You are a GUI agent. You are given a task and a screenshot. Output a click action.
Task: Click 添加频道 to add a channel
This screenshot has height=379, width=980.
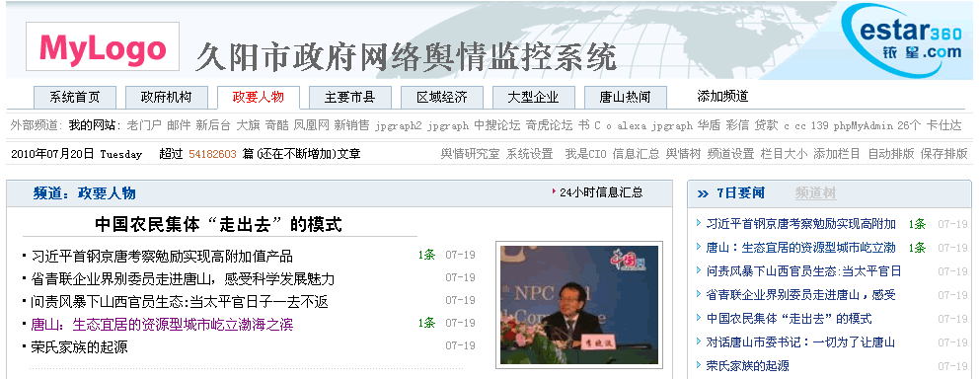pyautogui.click(x=722, y=97)
